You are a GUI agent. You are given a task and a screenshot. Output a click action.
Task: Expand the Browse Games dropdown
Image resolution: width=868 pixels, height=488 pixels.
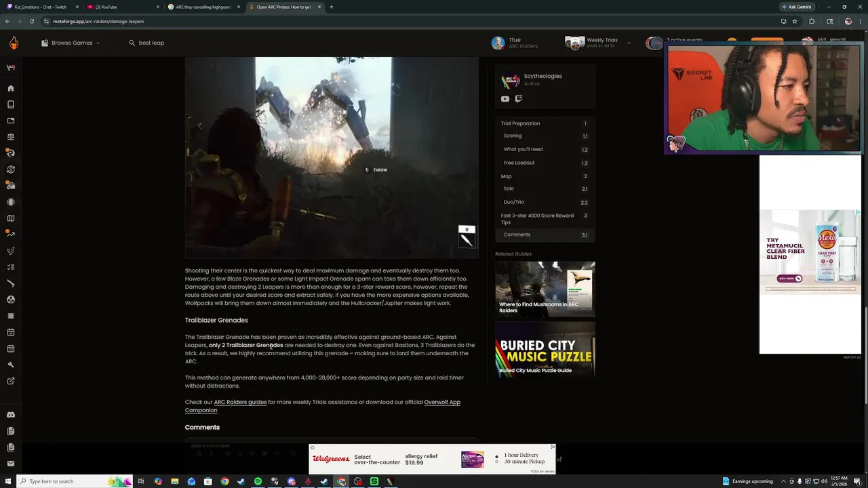coord(71,43)
